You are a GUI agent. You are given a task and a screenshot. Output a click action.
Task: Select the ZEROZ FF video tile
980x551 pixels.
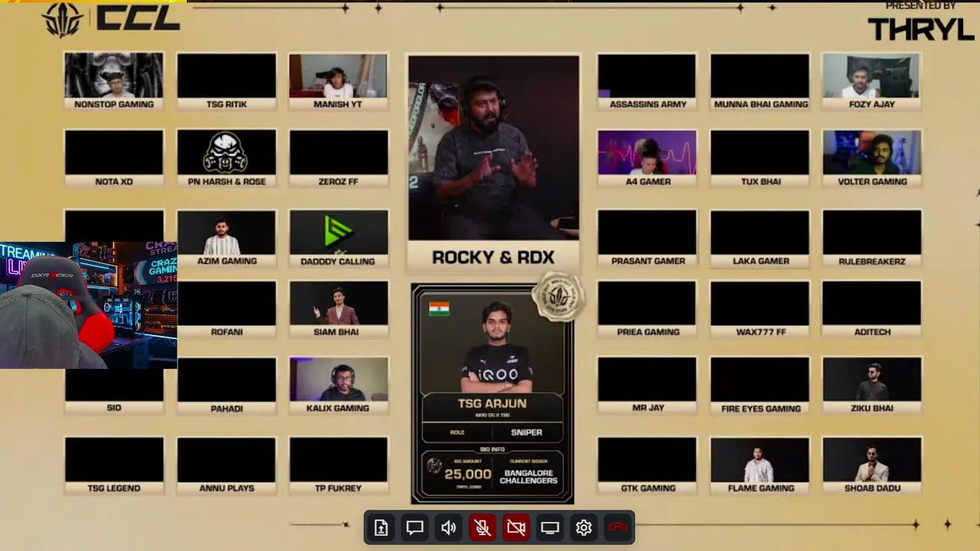(x=338, y=158)
